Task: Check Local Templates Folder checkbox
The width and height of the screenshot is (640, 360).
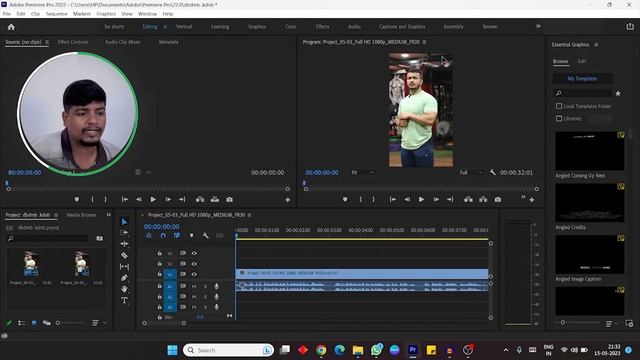Action: (x=559, y=106)
